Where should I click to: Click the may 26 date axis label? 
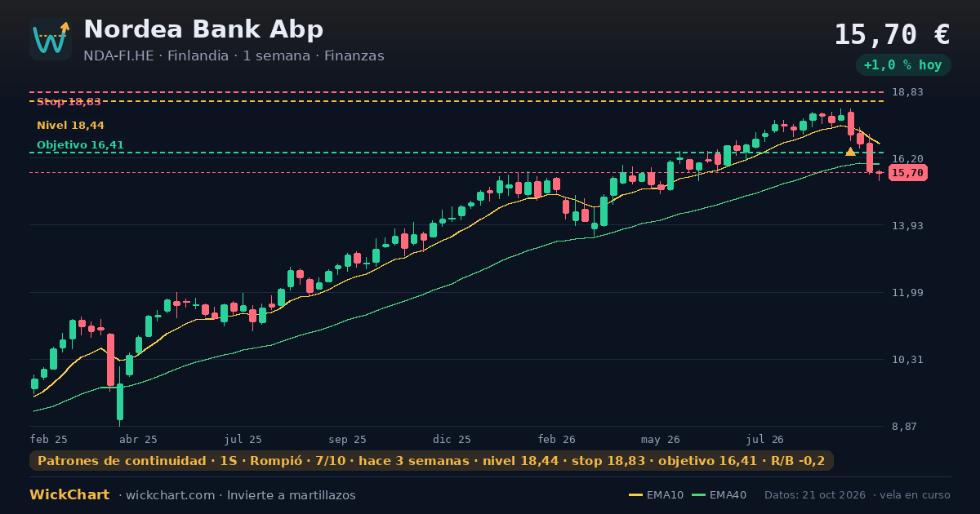[x=661, y=439]
